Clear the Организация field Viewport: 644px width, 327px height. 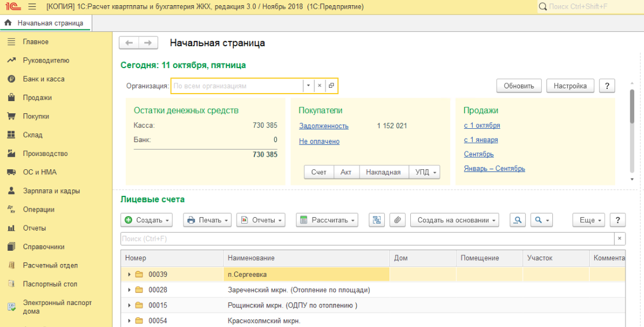(x=320, y=86)
